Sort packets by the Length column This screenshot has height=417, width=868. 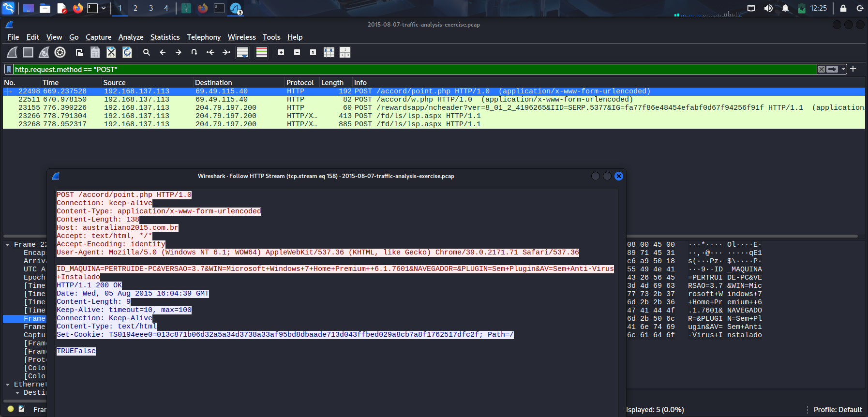[336, 83]
